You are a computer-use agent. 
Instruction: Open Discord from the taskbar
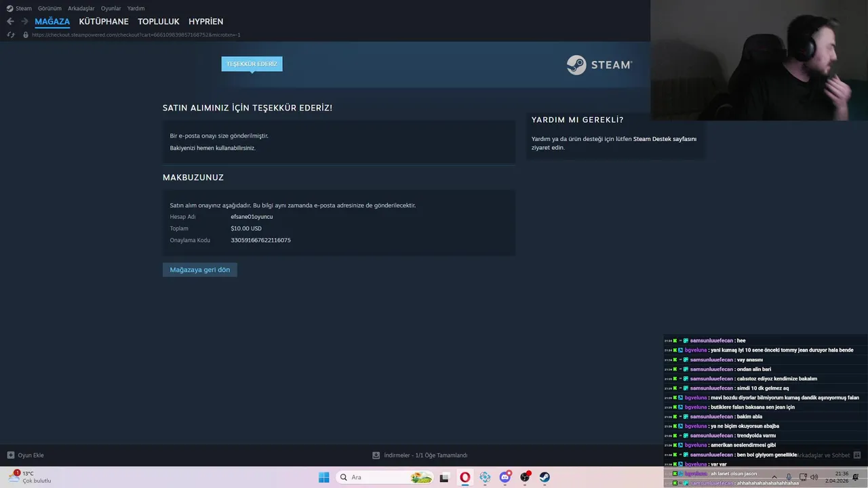[x=505, y=477]
